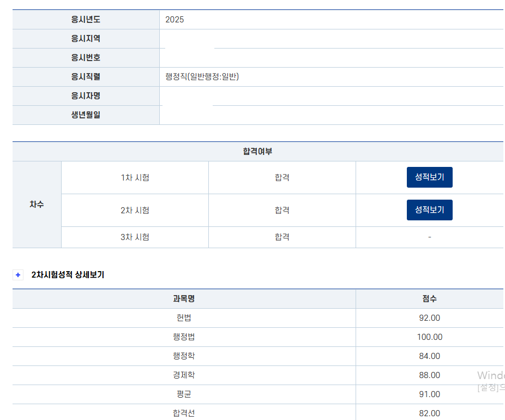Screen dimensions: 505x420
Task: Click the 합격여부 table header
Action: 257,152
